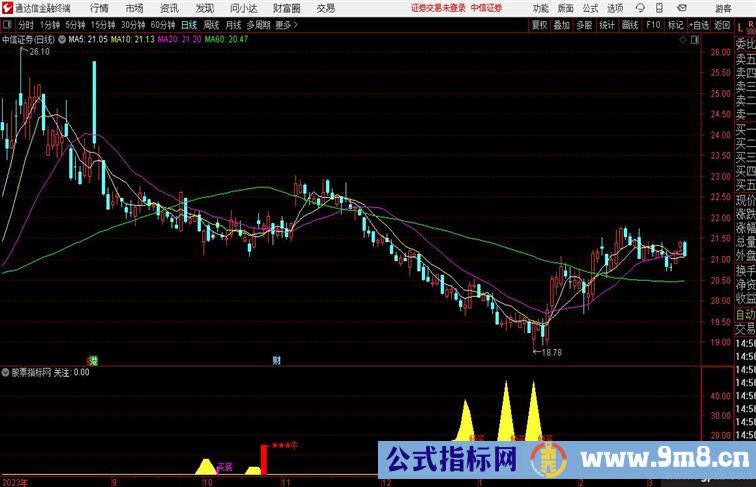Open the 行情 menu
Image resolution: width=756 pixels, height=487 pixels.
click(x=99, y=7)
